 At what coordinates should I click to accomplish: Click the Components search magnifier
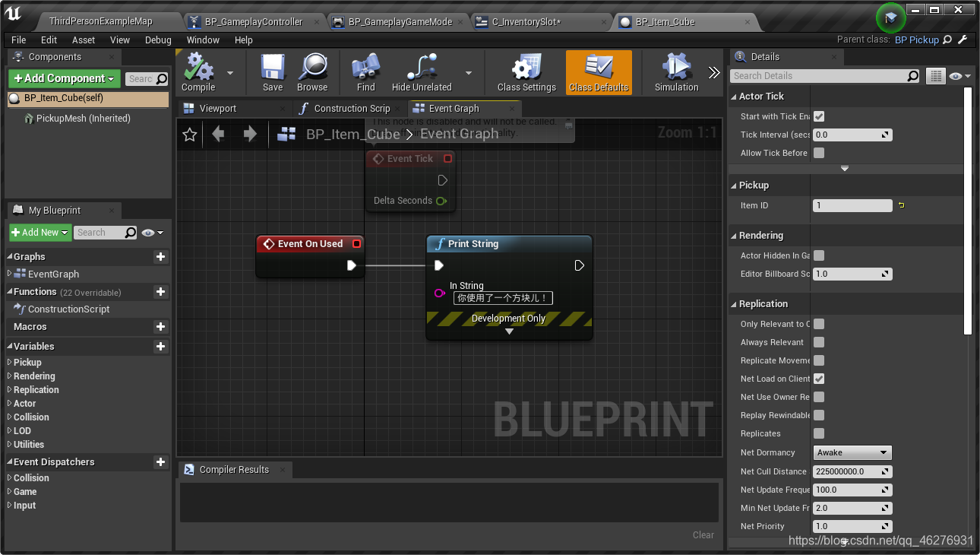(162, 78)
